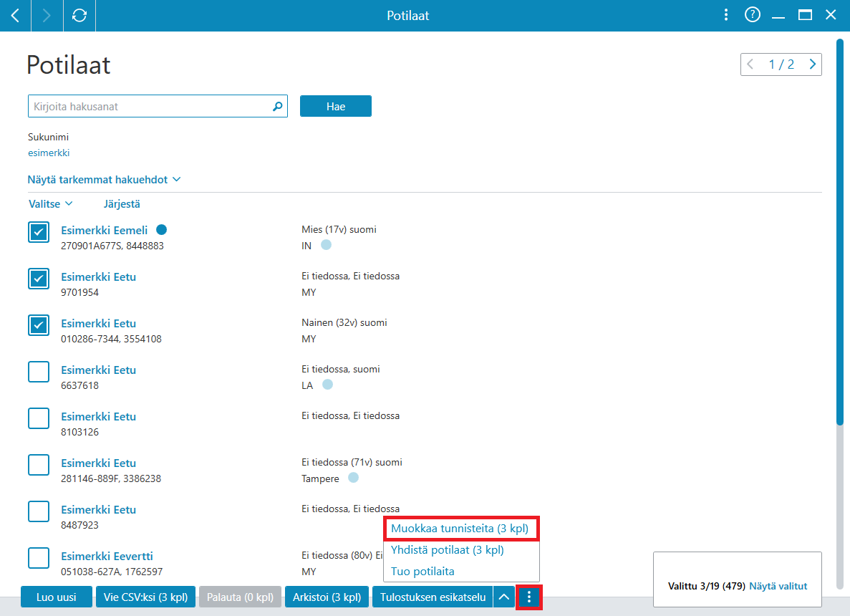850x616 pixels.
Task: Open patient Esimerkki Eemeli
Action: [x=104, y=231]
